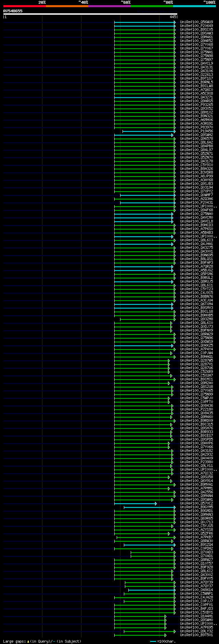Select label UniRef100_Q8H1X2
The width and height of the screenshot is (219, 644).
click(x=196, y=112)
